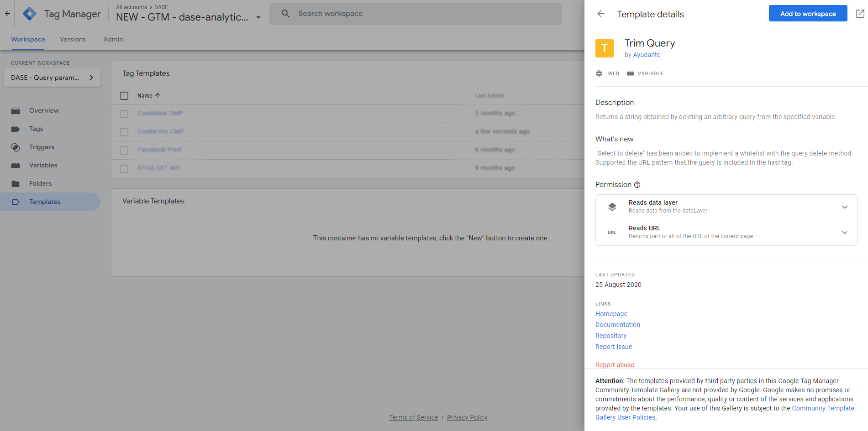The image size is (868, 431).
Task: Click the Reads data layer icon
Action: click(x=612, y=207)
